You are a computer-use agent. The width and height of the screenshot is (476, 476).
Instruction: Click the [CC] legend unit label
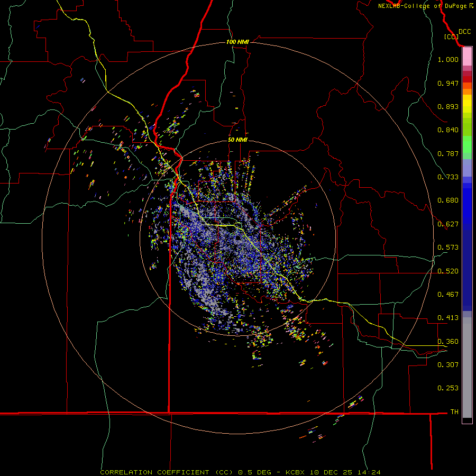[x=451, y=36]
